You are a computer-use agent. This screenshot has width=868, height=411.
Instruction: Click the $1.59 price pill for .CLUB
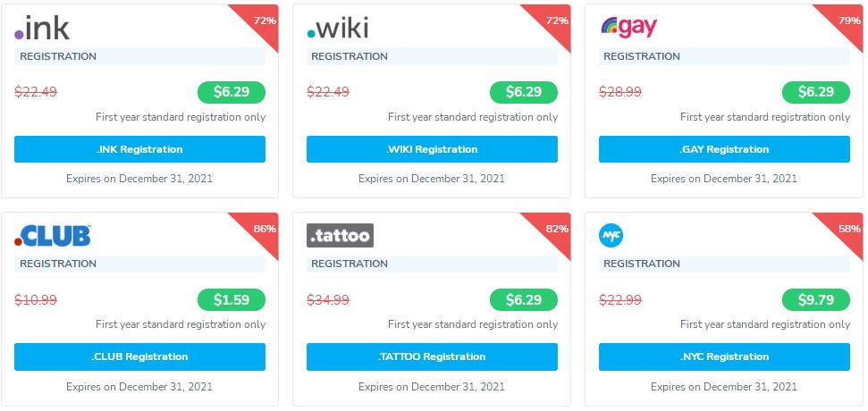[231, 299]
